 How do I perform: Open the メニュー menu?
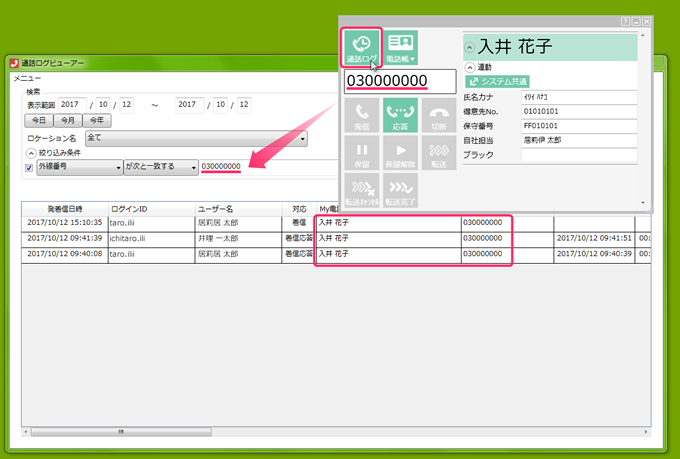[x=26, y=78]
